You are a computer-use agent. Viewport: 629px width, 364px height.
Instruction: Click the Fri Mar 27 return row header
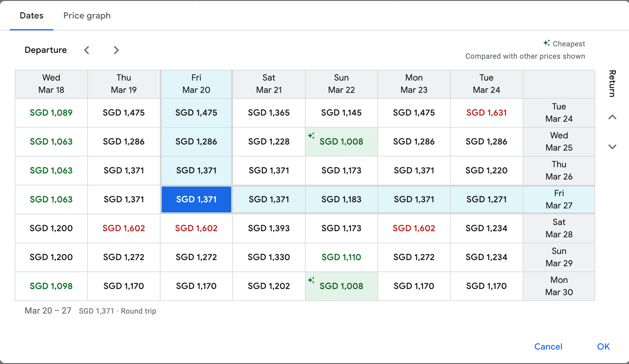pyautogui.click(x=559, y=200)
